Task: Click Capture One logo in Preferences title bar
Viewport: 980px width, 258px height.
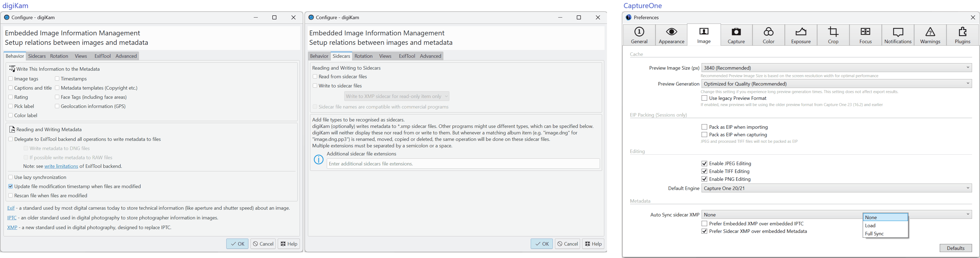Action: (x=628, y=18)
